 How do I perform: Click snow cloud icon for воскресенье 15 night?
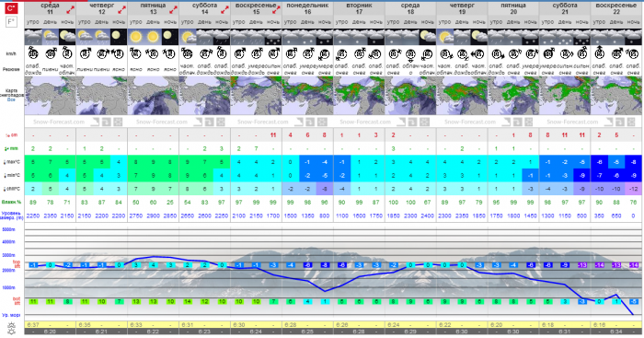pos(273,37)
